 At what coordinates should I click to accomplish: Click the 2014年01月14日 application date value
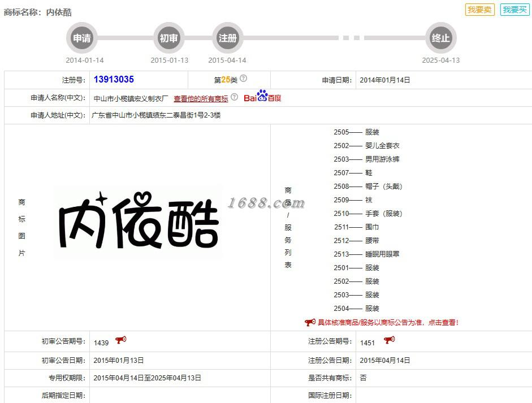[385, 80]
